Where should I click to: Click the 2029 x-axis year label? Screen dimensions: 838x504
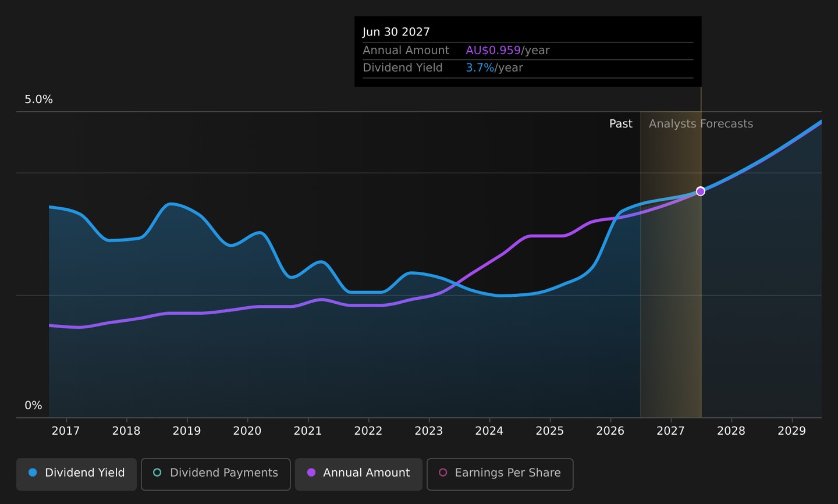[x=792, y=431]
